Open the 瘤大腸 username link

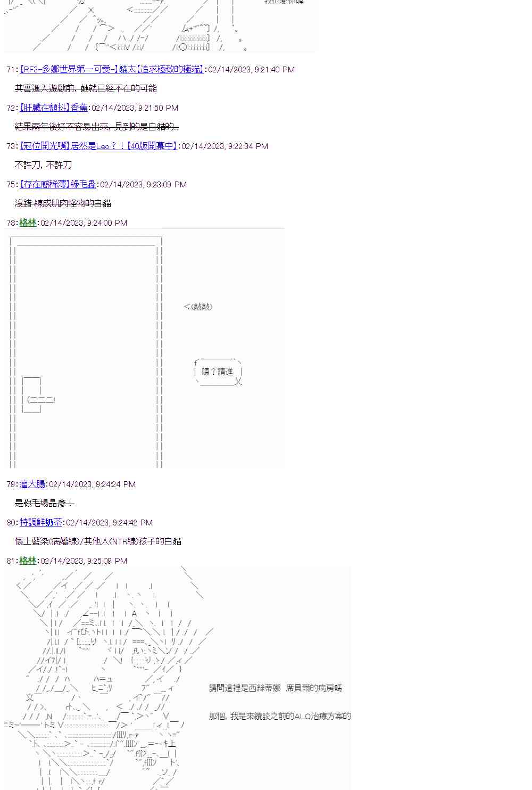click(x=32, y=484)
